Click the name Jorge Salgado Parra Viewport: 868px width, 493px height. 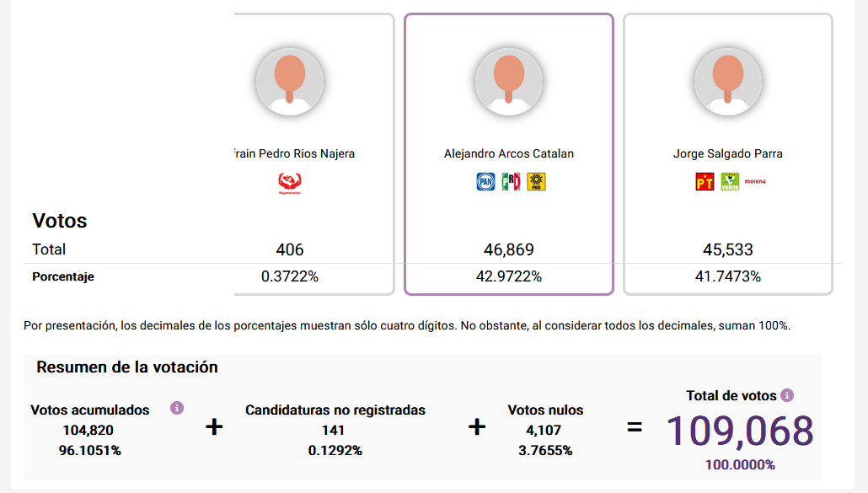727,153
